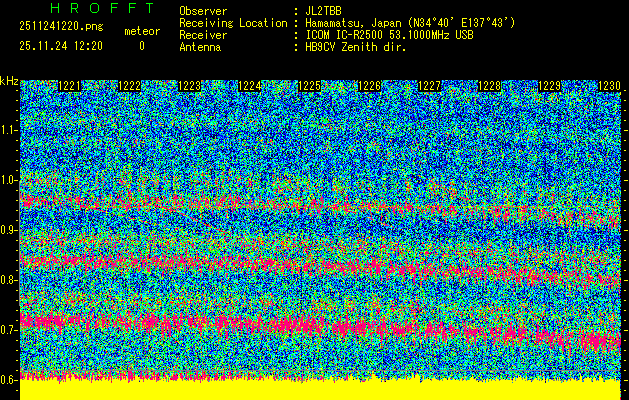629x400 pixels.
Task: Click the HROFFT title text
Action: tap(93, 9)
